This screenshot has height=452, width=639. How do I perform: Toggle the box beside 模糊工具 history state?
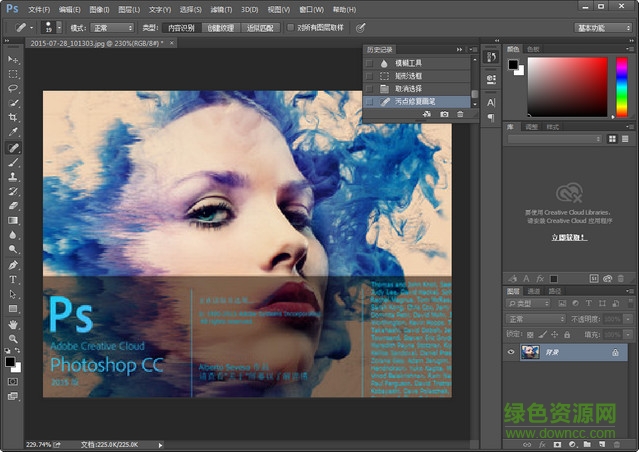coord(369,62)
